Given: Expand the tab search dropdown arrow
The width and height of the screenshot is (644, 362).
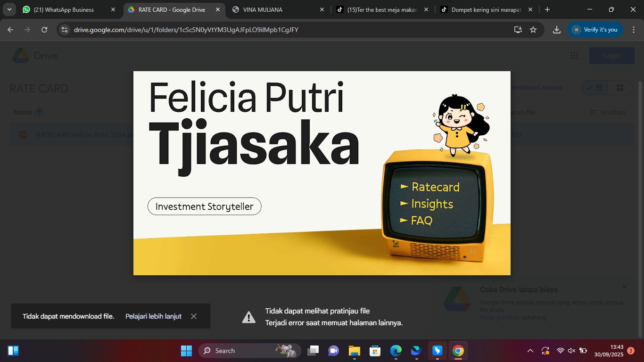Looking at the screenshot, I should tap(9, 9).
